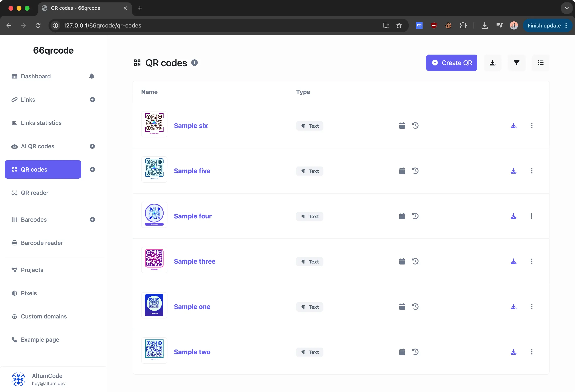575x392 pixels.
Task: Open three-dot menu for Sample three
Action: (532, 261)
